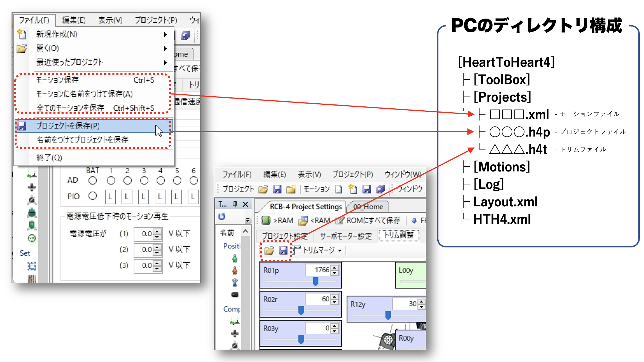Select the green shield n icon in the left window's toolbox
644x362 pixels.
pos(32,225)
